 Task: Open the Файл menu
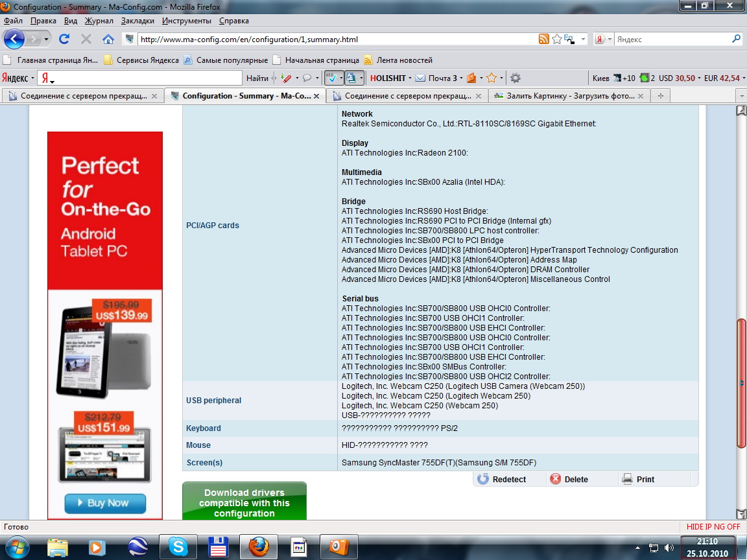point(14,21)
